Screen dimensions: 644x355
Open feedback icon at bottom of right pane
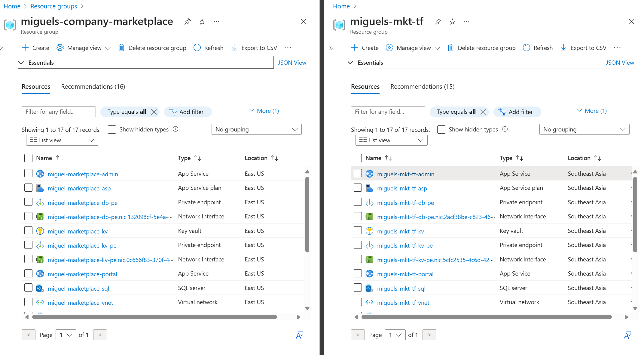point(627,335)
